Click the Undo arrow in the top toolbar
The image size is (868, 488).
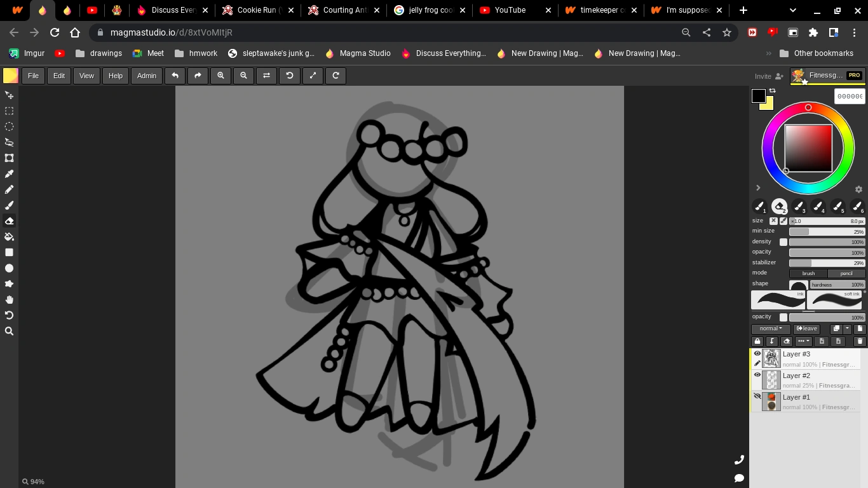pyautogui.click(x=175, y=76)
